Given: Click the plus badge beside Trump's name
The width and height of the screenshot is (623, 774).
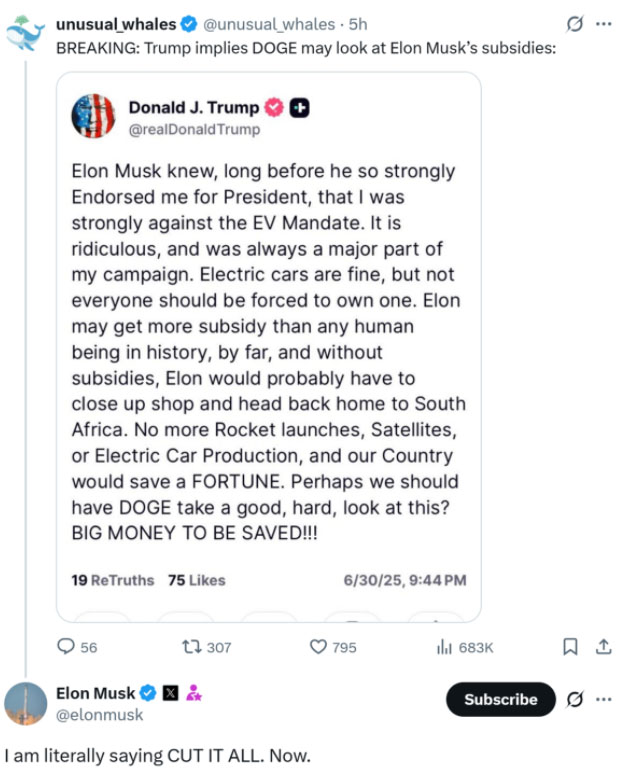Looking at the screenshot, I should coord(299,108).
